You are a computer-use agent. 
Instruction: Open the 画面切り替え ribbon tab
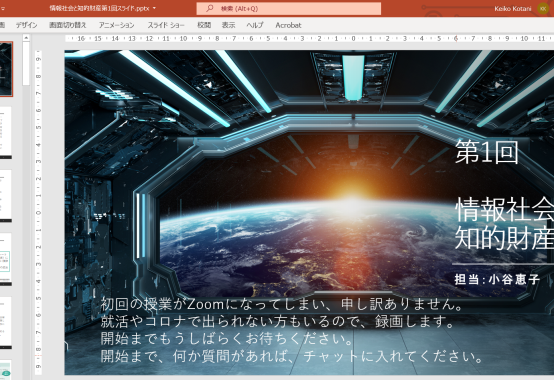pos(67,25)
